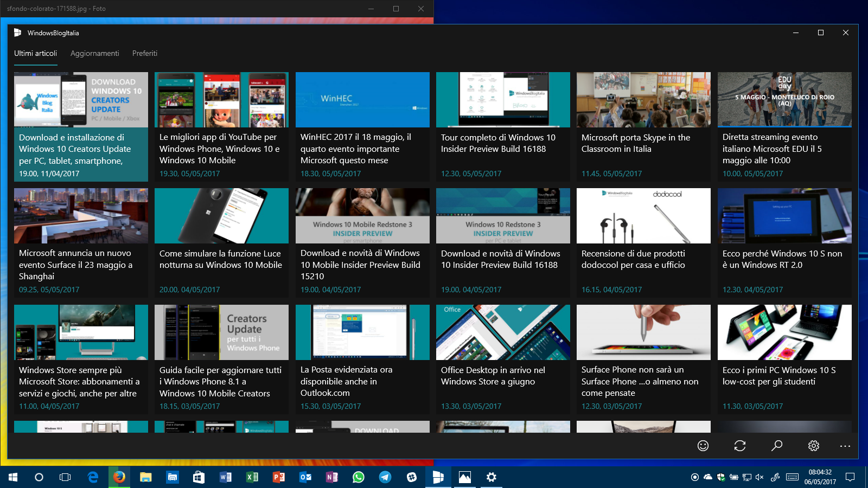Open Tour completo di Windows 10 Insider Preview article
The image size is (868, 488).
coord(503,127)
